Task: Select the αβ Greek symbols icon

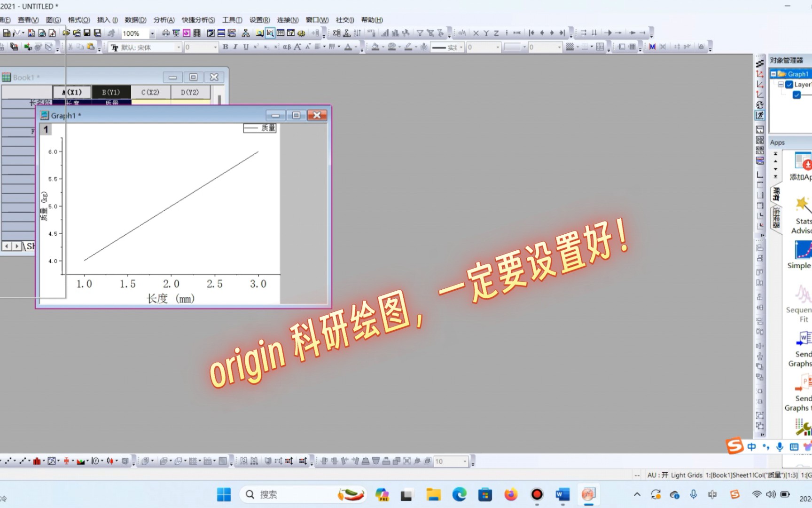Action: tap(287, 47)
